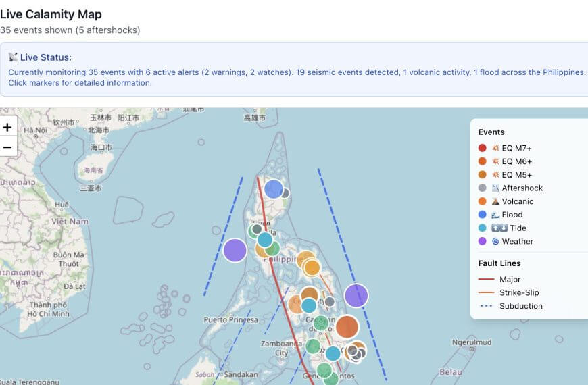
Task: Click the explosion icon next to EQ M6+
Action: 495,161
